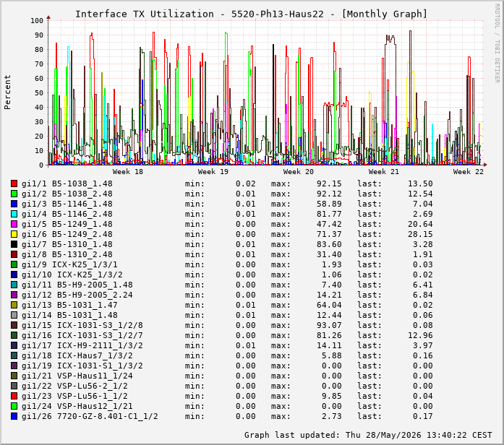Click the last value 13.50 for gi1/1
Screen dimensions: 504x445
[420, 183]
